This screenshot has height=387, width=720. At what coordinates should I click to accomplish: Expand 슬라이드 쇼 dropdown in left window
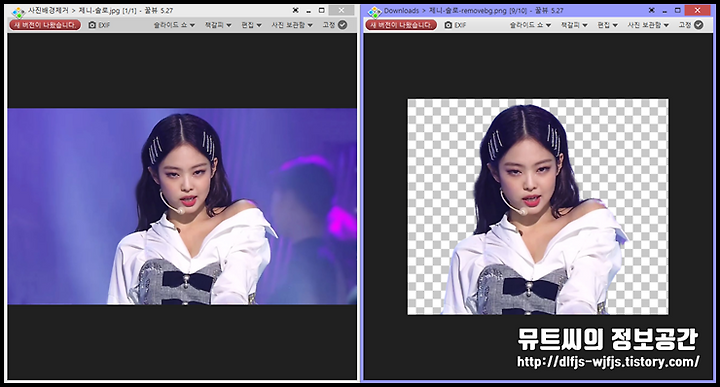tap(174, 25)
